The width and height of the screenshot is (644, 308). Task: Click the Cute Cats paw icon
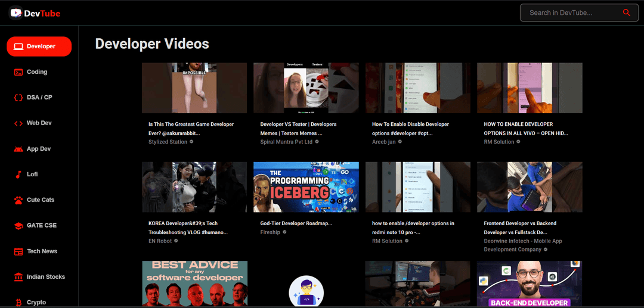coord(18,200)
